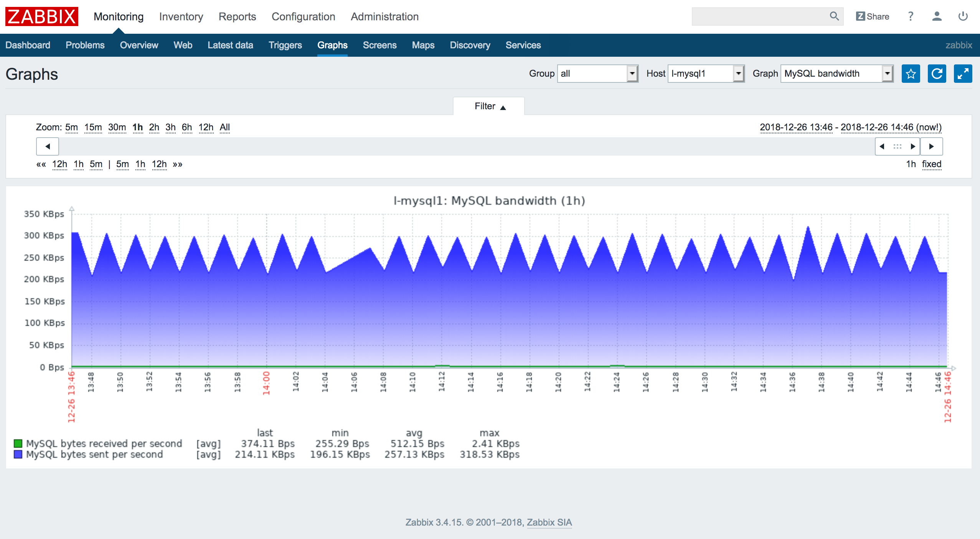
Task: Open Maps tab
Action: [x=423, y=45]
